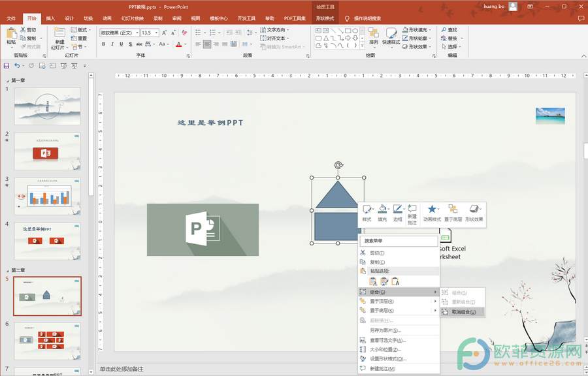The image size is (588, 376).
Task: Click Send to Back (置于底层) in mini toolbar
Action: click(453, 213)
